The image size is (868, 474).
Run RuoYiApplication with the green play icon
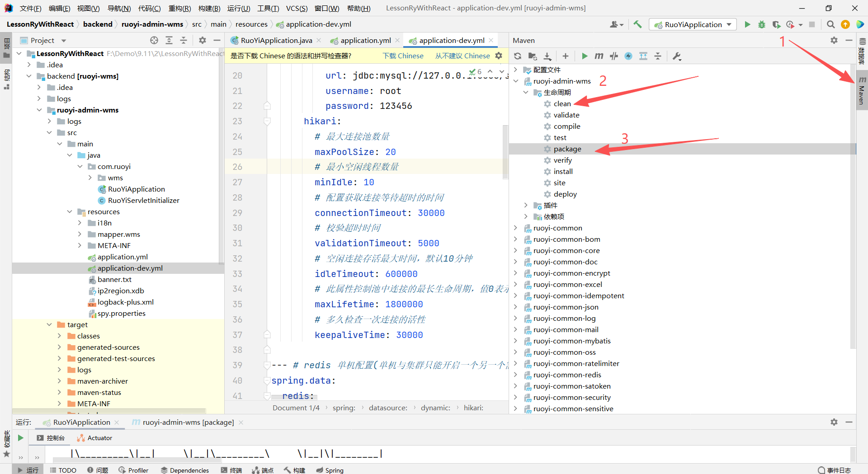pos(747,24)
